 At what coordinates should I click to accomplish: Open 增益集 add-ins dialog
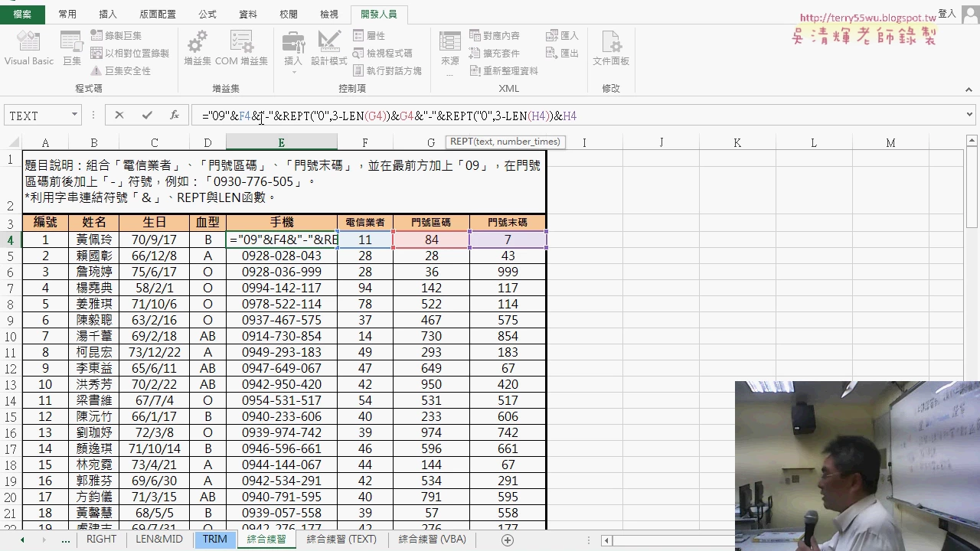click(197, 49)
